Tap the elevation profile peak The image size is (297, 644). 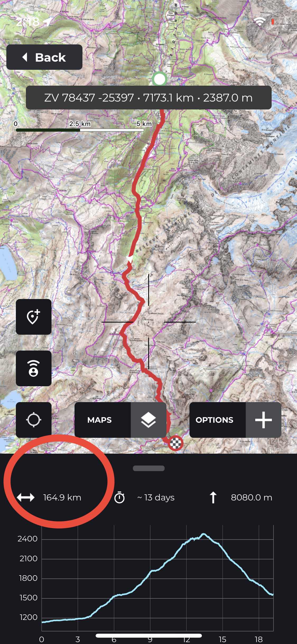(x=203, y=534)
